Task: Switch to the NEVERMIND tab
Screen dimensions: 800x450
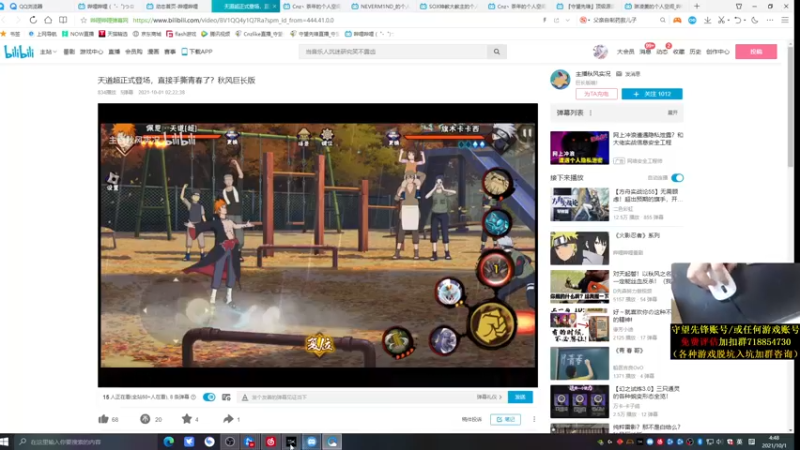Action: (382, 6)
